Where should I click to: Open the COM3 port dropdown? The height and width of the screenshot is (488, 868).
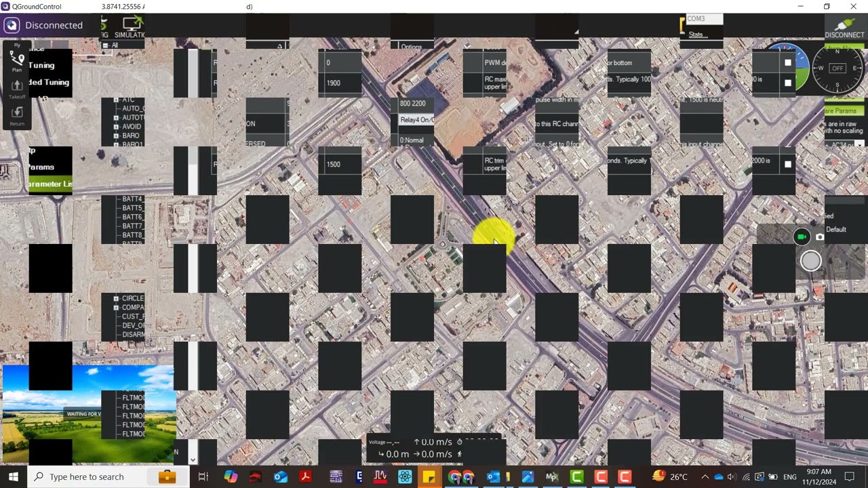[704, 19]
